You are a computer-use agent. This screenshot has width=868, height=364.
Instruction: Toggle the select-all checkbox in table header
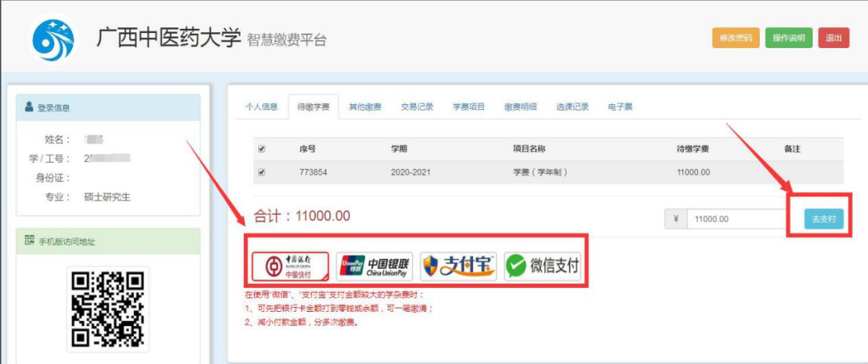point(261,149)
